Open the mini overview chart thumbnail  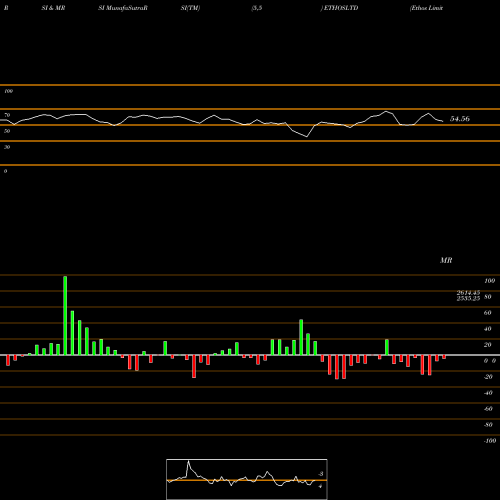click(247, 479)
